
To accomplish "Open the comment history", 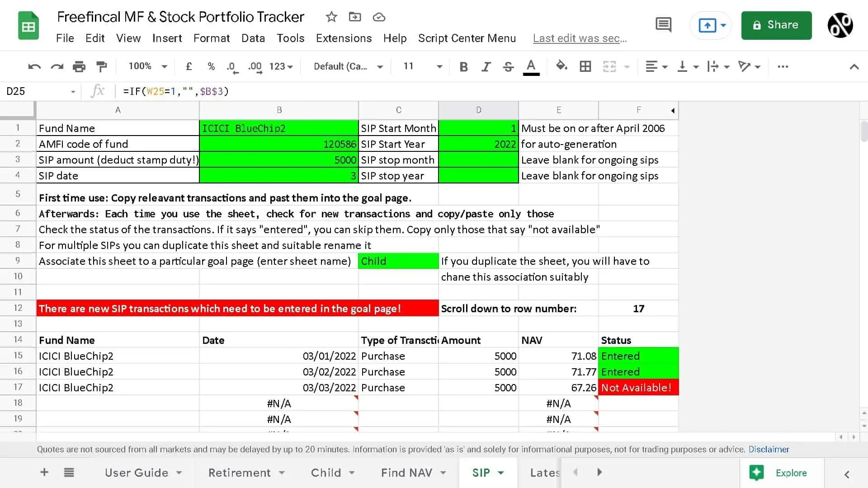I will click(x=663, y=25).
